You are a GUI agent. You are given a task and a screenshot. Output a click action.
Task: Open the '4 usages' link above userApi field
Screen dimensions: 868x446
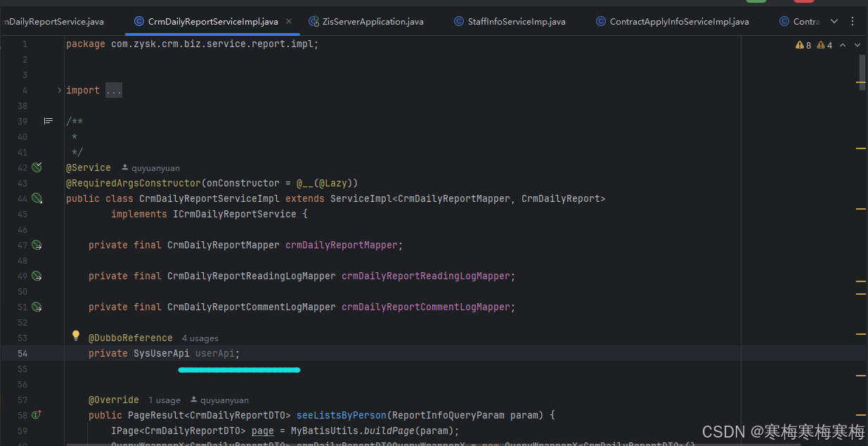pyautogui.click(x=200, y=338)
